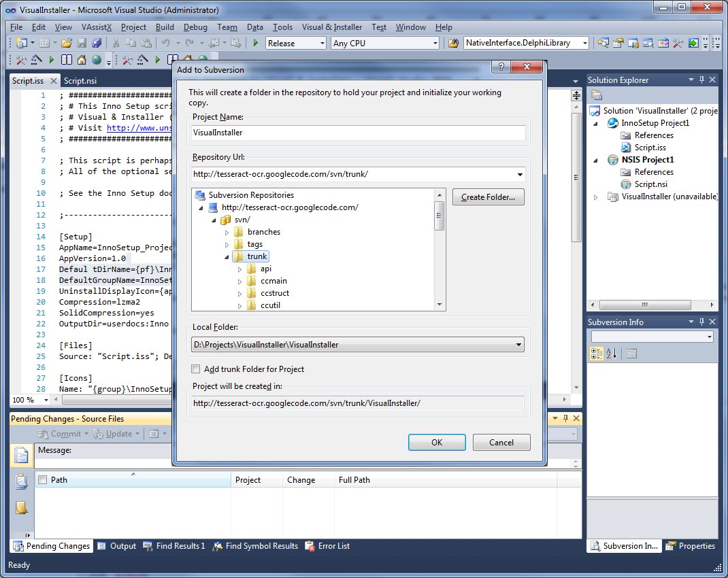Click the first installer Run green triangle
728x578 pixels.
(x=52, y=60)
